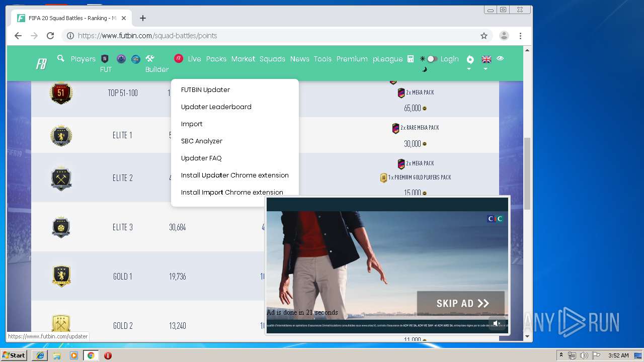This screenshot has width=644, height=362.
Task: Open the search magnifier in the navbar
Action: point(61,58)
